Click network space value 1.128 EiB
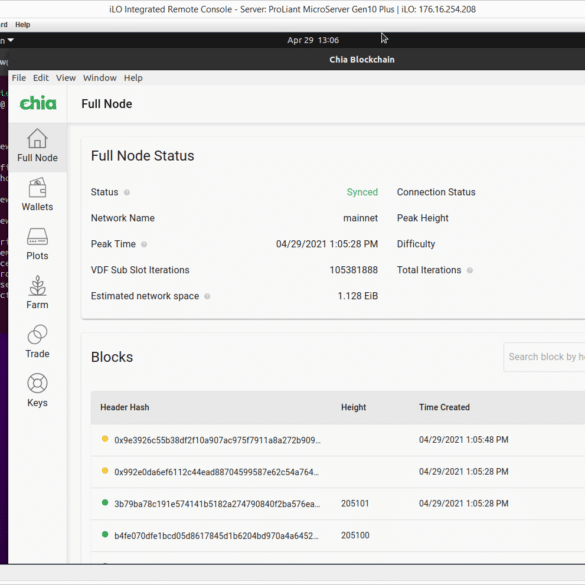The image size is (585, 585). pos(357,296)
